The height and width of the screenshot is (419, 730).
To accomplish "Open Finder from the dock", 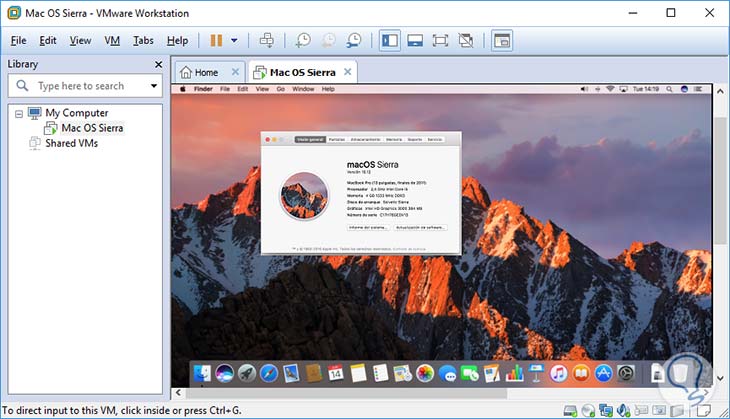I will click(x=202, y=373).
